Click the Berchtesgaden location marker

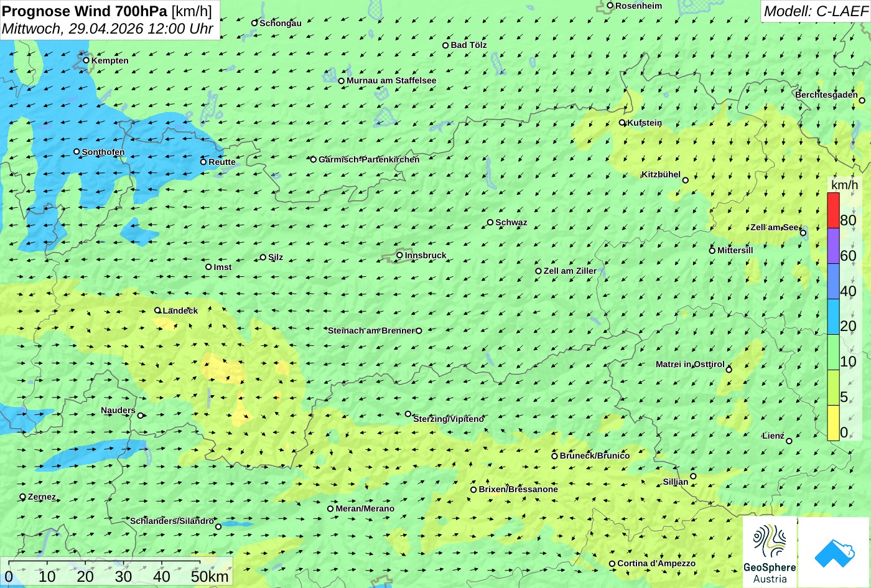pyautogui.click(x=862, y=100)
